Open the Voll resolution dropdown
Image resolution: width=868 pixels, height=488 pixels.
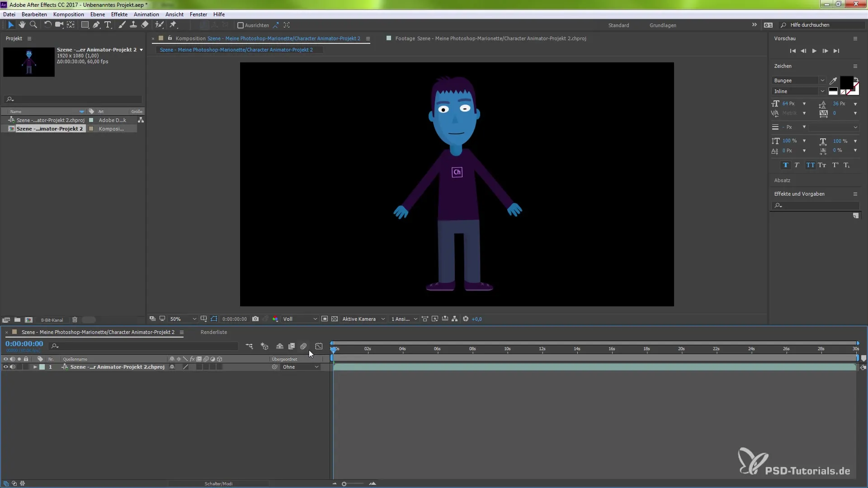300,319
